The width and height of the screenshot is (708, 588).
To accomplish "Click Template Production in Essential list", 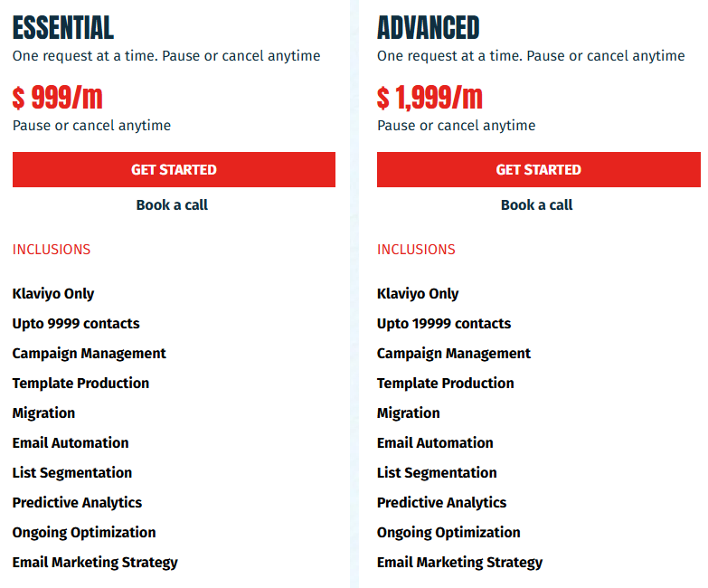I will [x=80, y=383].
